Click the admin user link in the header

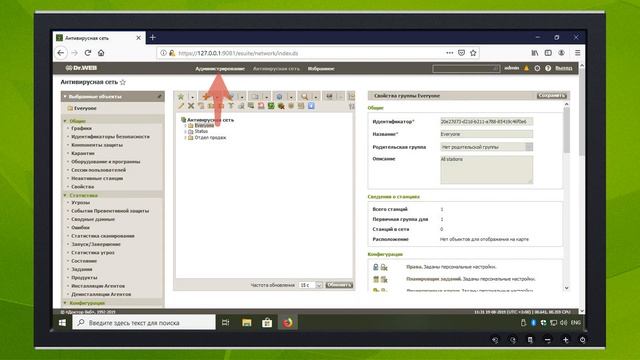pos(512,68)
